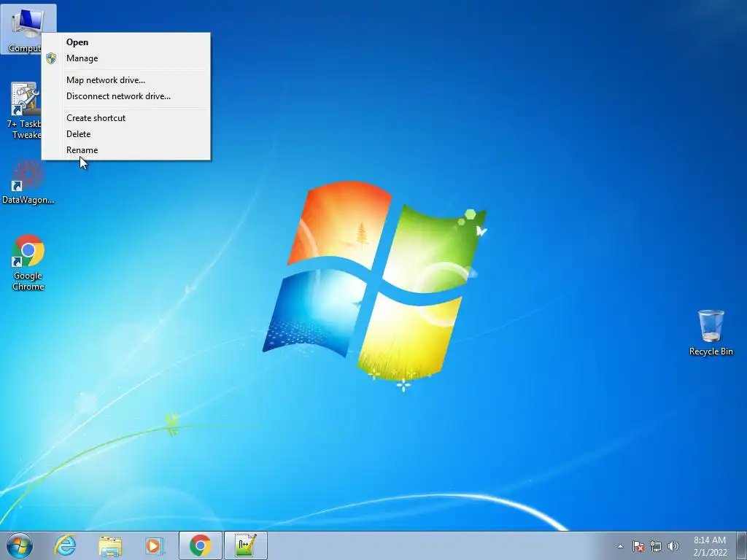Click Delete in the context menu
This screenshot has width=747, height=560.
click(x=125, y=134)
